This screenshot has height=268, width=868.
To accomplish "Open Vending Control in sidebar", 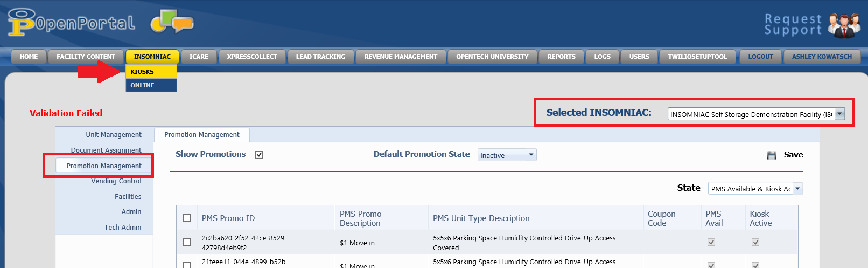I will [x=116, y=181].
